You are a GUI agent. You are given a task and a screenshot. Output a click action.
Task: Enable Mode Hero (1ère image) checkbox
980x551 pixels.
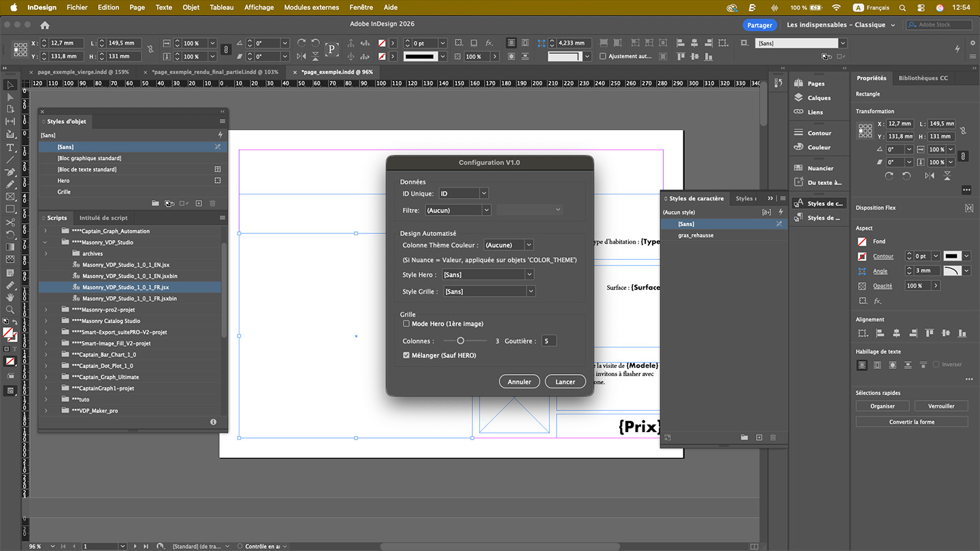click(406, 324)
